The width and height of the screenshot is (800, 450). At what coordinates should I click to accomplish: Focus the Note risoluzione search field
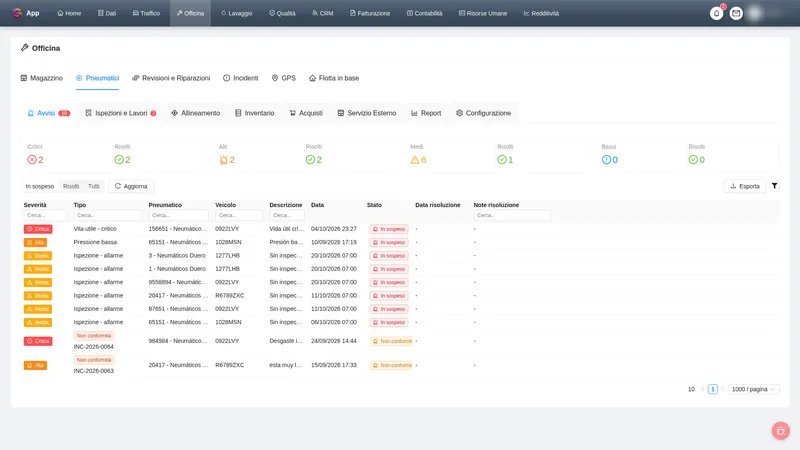click(x=512, y=215)
